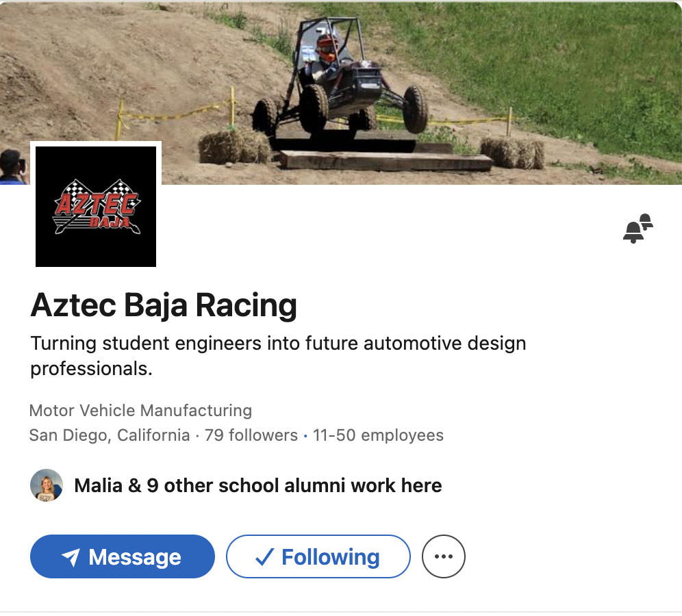Select the Aztec Baja Racing page title
Screen dimensions: 682x616
coord(164,305)
